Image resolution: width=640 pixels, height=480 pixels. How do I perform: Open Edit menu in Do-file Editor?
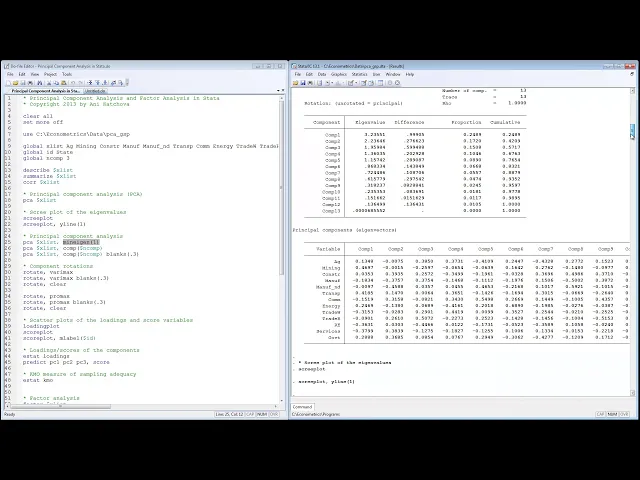[x=22, y=74]
